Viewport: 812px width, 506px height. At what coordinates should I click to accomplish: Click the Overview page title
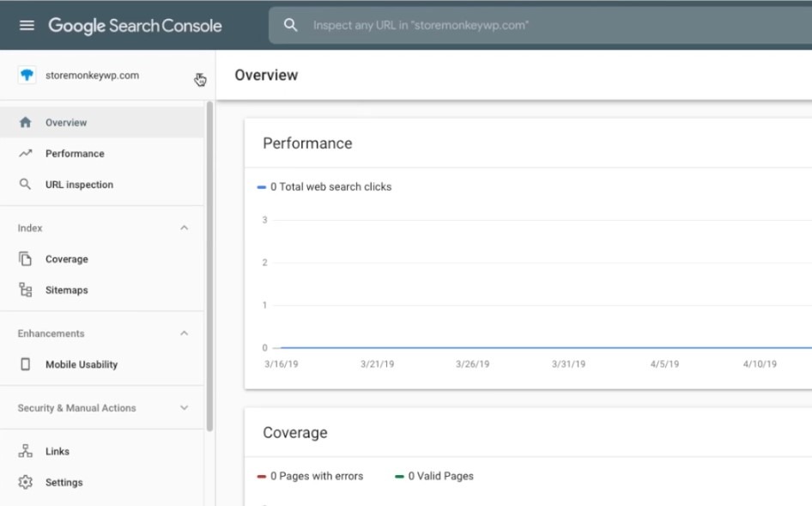(x=266, y=76)
